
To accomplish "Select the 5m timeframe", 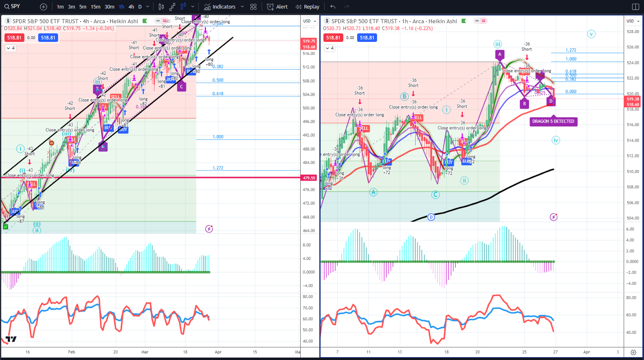I will coord(83,7).
